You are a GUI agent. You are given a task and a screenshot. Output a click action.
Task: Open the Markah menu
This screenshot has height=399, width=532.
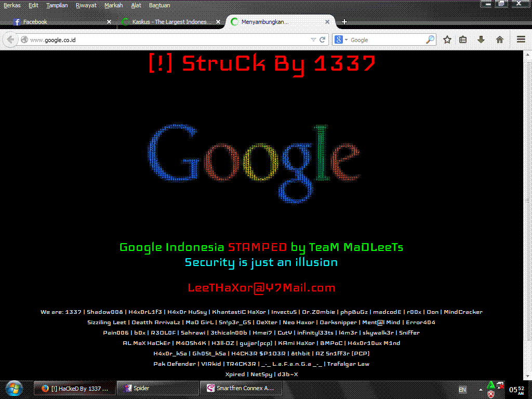click(x=114, y=5)
